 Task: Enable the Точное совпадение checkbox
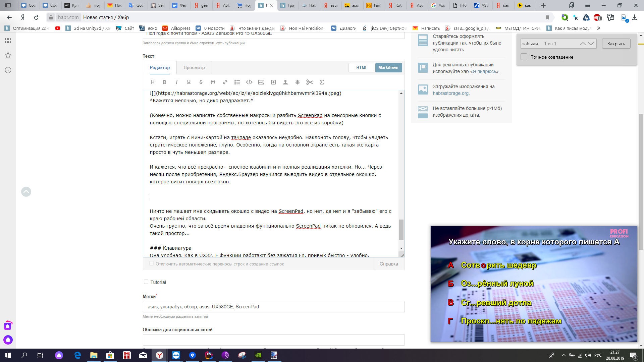tap(524, 57)
